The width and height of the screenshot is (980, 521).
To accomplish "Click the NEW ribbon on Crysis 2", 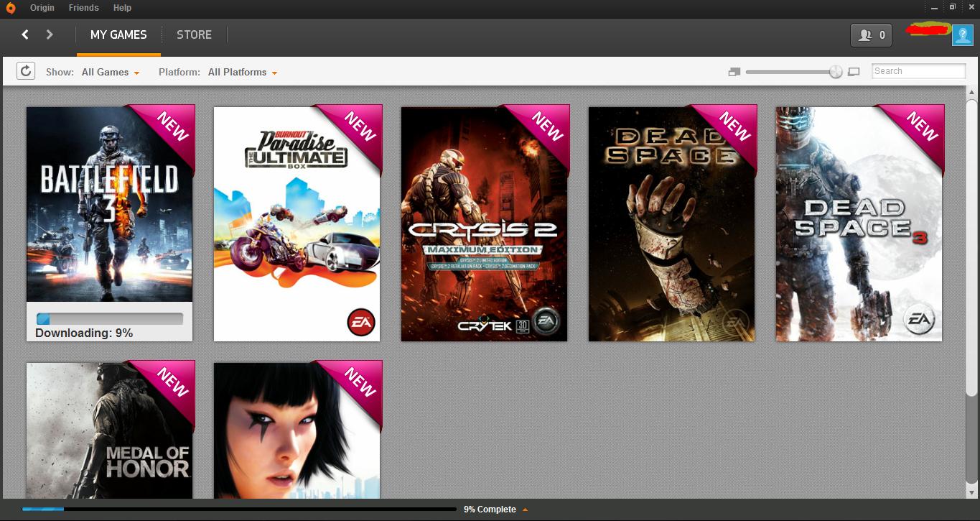I will pos(546,128).
